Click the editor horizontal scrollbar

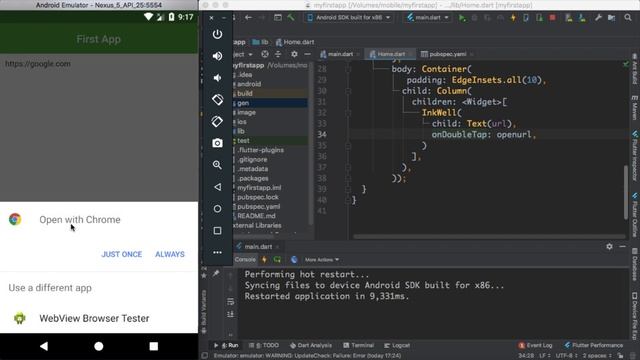489,236
